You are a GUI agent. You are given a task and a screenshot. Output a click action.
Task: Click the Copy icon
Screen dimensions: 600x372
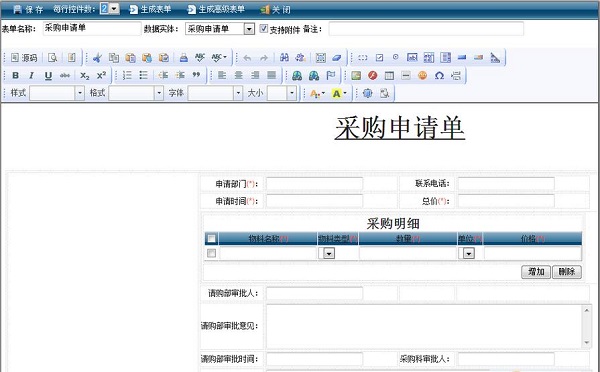(114, 58)
